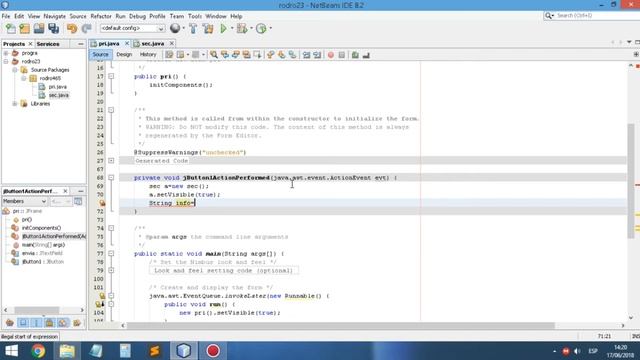
Task: Click the Save All toolbar icon
Action: (x=53, y=29)
